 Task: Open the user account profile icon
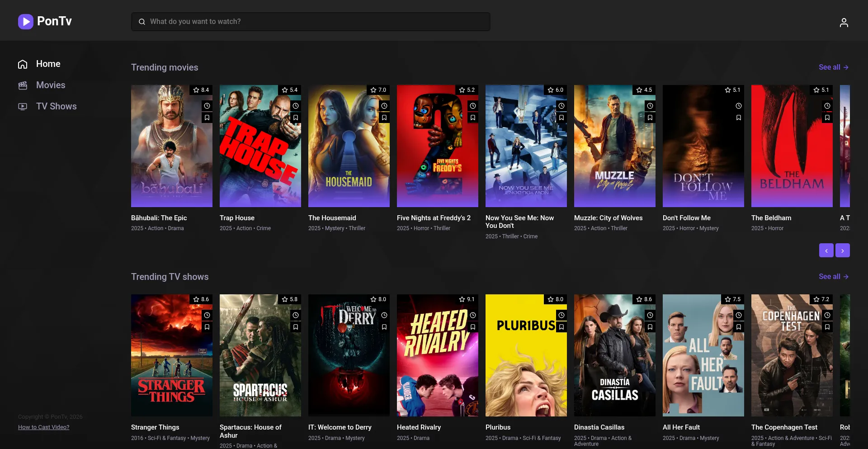[844, 22]
